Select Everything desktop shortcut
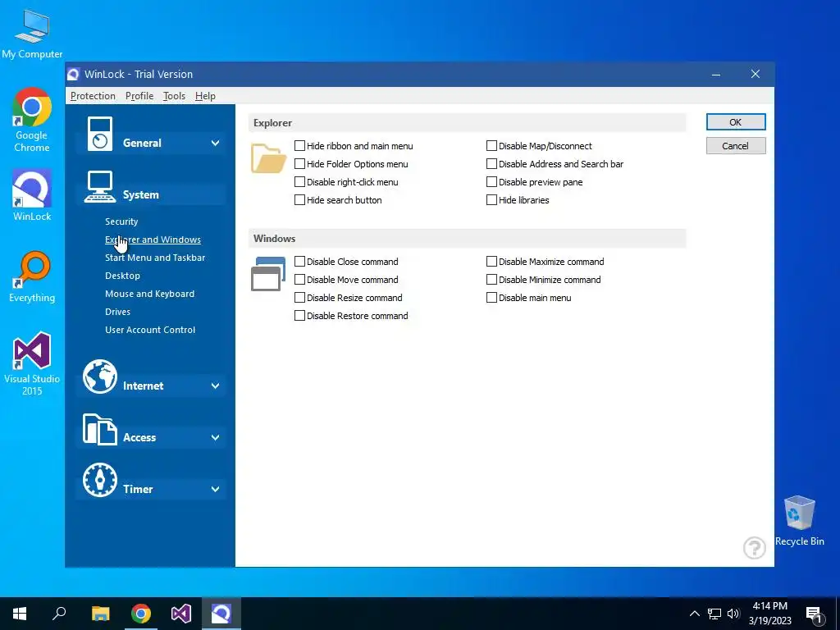This screenshot has width=840, height=630. 32,277
